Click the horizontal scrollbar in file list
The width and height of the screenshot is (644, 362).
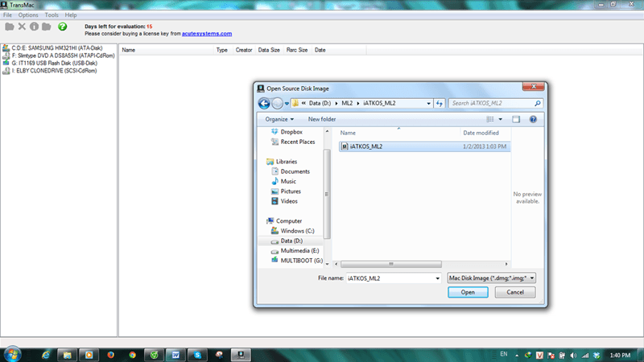pyautogui.click(x=391, y=264)
